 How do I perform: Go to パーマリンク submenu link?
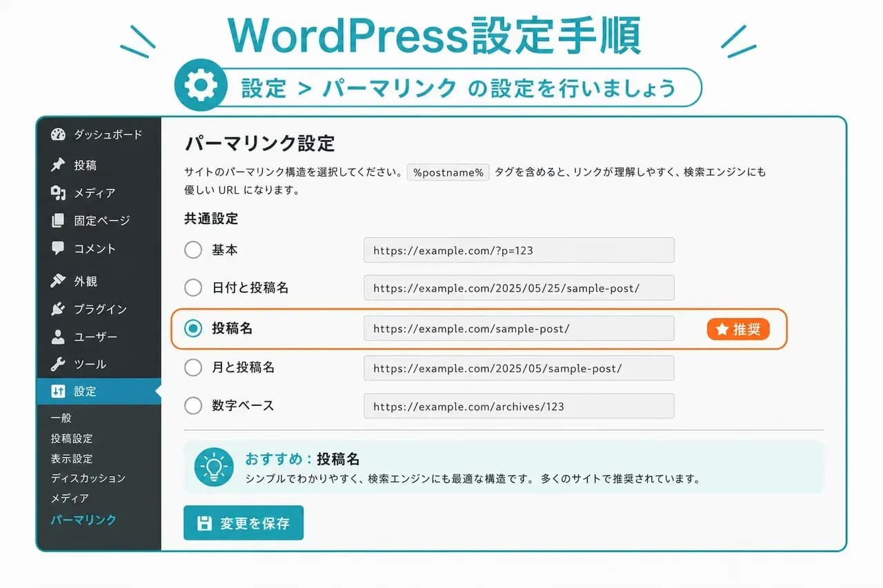pyautogui.click(x=83, y=519)
